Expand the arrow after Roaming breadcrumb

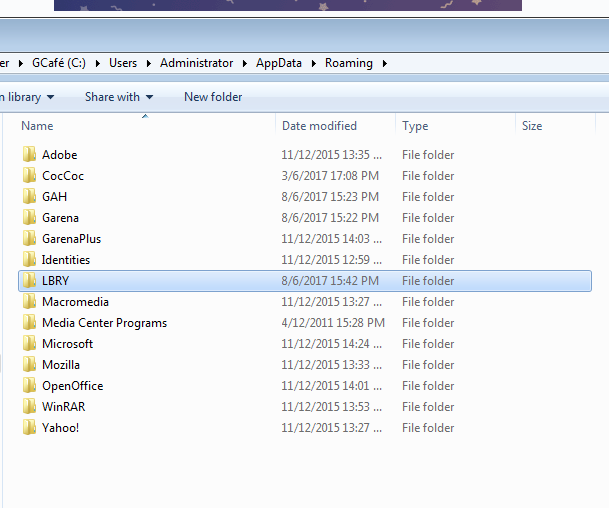click(385, 63)
